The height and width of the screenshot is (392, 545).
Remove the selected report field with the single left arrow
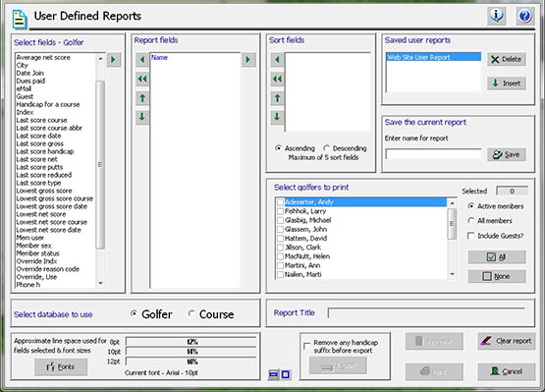(142, 60)
